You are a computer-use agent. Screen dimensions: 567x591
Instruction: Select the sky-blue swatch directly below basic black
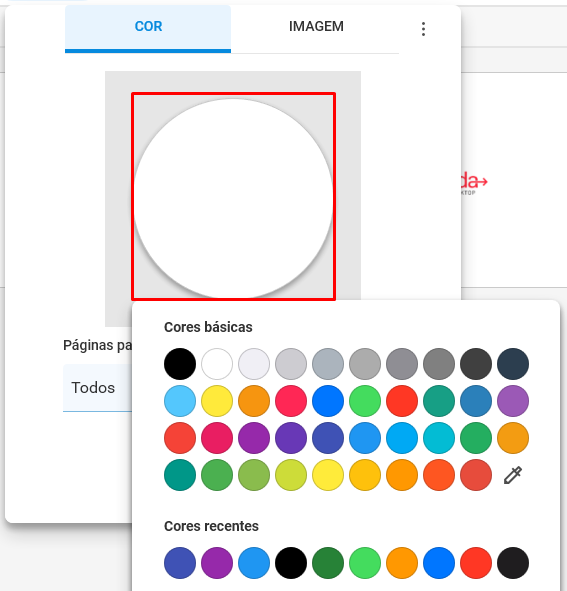180,401
